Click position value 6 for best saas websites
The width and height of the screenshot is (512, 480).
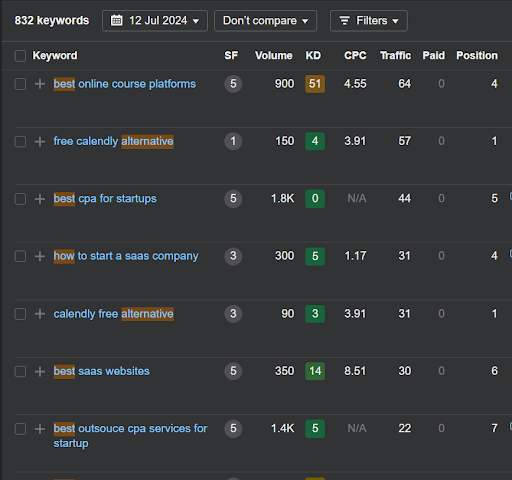(494, 371)
